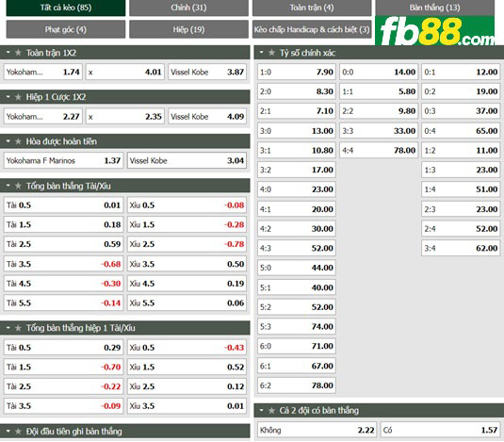Image resolution: width=504 pixels, height=442 pixels.
Task: Star the Cả 2 đội có bàn thắng market
Action: point(271,411)
